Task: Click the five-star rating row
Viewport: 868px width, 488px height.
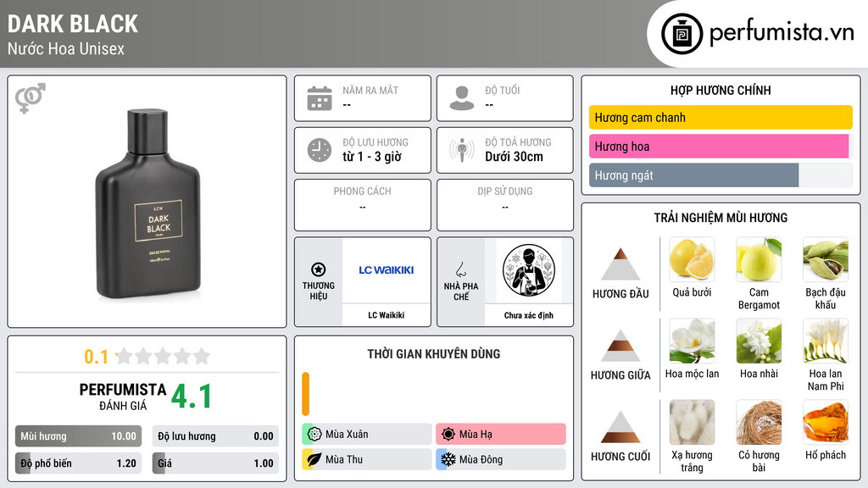Action: tap(163, 356)
